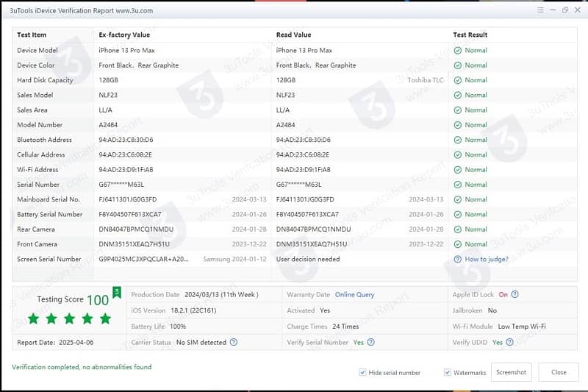Click the green 3uTools badge beside Testing Score
Viewport: 588px width, 392px height.
point(117,292)
